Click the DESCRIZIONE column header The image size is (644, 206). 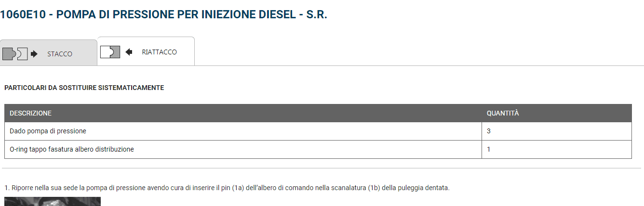pos(30,113)
